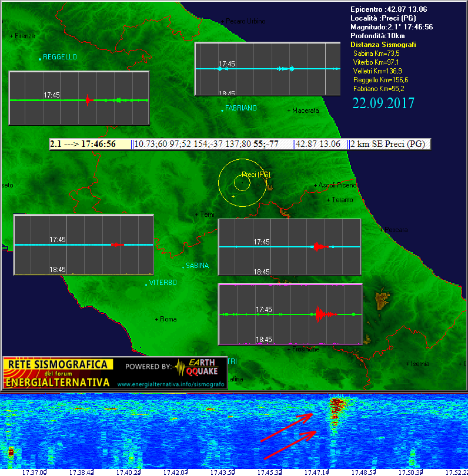Click the Distanza Sismografi heading
The height and width of the screenshot is (476, 468).
click(x=383, y=45)
